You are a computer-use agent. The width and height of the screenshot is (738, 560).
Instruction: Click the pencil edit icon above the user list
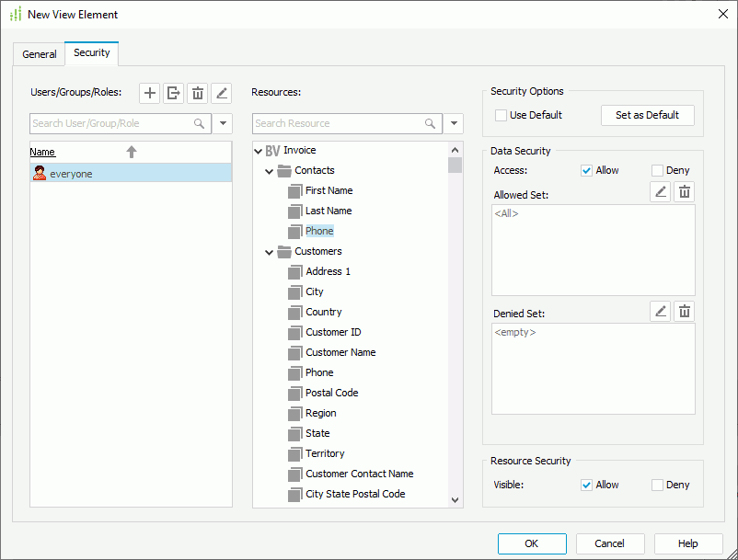221,93
